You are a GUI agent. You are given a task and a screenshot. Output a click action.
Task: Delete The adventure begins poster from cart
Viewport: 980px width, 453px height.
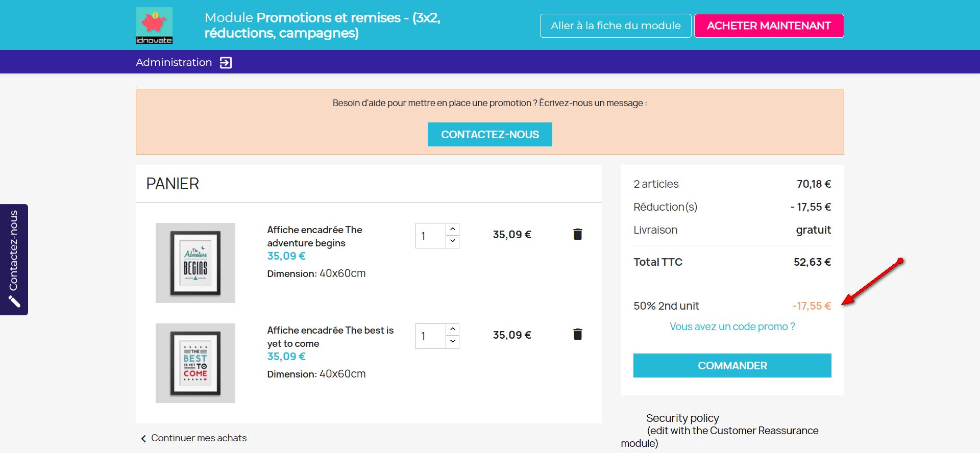point(577,234)
